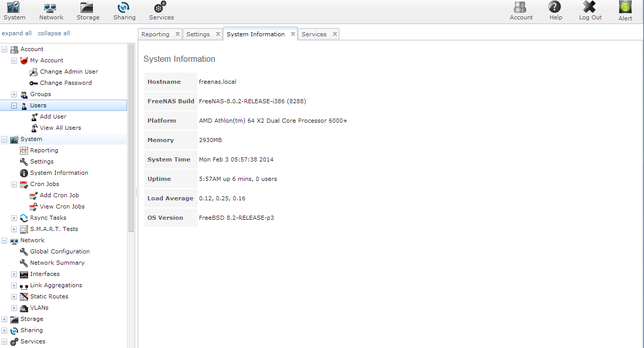
Task: Expand the Static Routes tree node
Action: click(14, 296)
